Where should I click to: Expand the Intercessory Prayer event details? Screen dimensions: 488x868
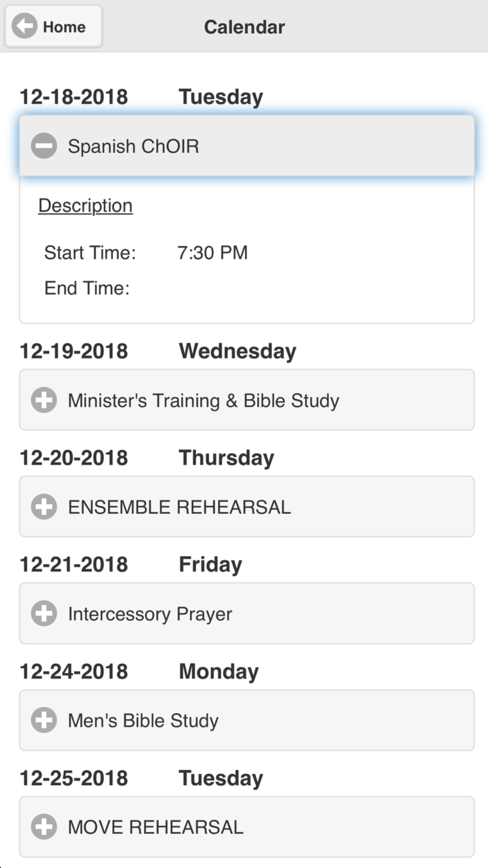(247, 613)
